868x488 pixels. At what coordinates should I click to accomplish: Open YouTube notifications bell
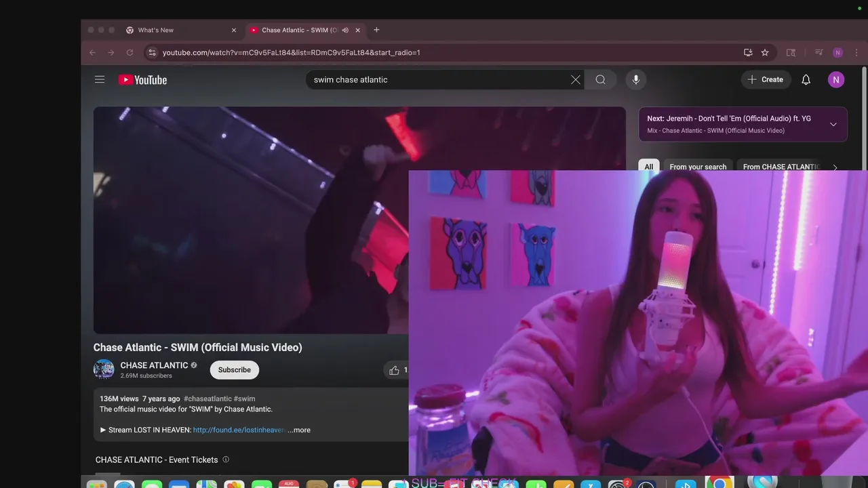(x=806, y=79)
